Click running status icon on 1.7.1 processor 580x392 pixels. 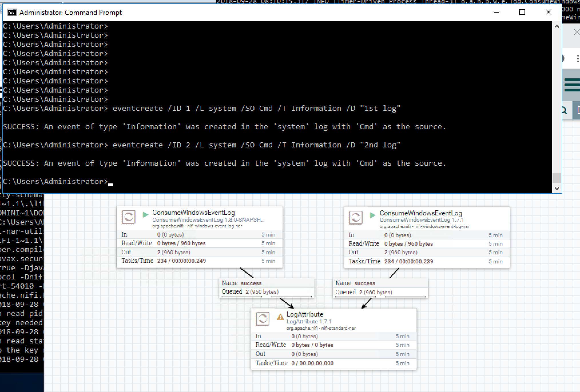click(x=372, y=215)
